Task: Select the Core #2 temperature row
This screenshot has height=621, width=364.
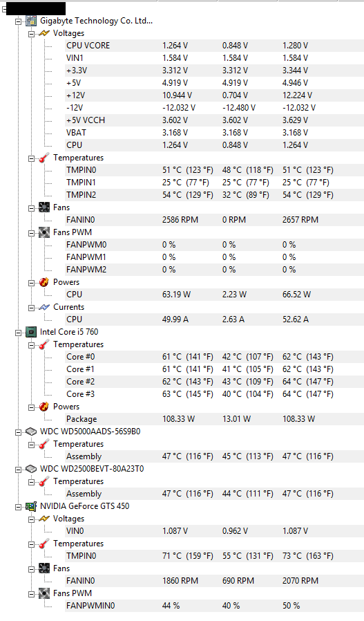Action: tap(214, 382)
